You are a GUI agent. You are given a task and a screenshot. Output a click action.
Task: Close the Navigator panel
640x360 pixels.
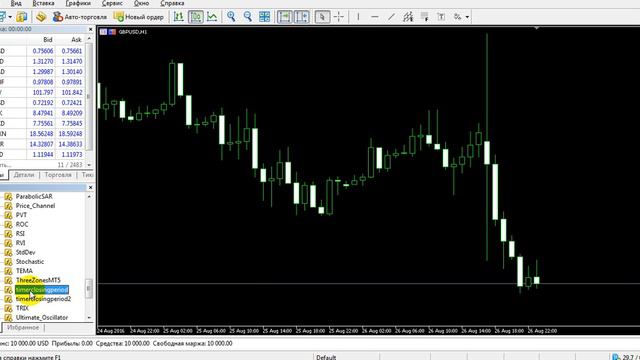[91, 187]
